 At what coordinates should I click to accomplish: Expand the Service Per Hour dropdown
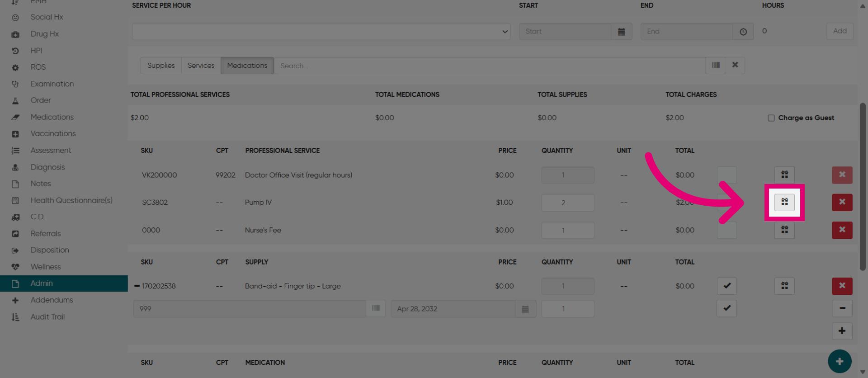(x=321, y=32)
